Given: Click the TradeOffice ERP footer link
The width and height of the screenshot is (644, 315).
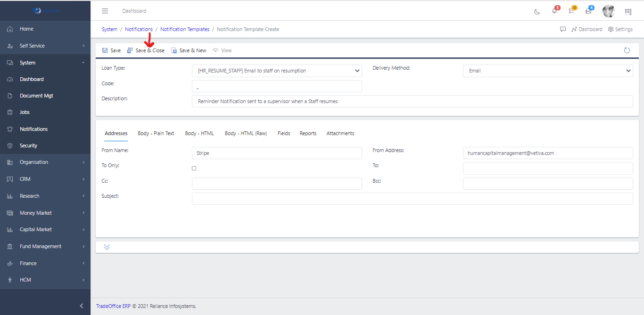Looking at the screenshot, I should (113, 306).
